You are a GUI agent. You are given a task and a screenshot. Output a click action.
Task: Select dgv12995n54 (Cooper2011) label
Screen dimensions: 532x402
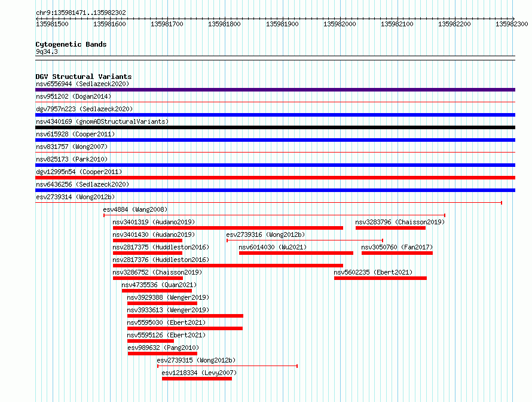[x=79, y=172]
